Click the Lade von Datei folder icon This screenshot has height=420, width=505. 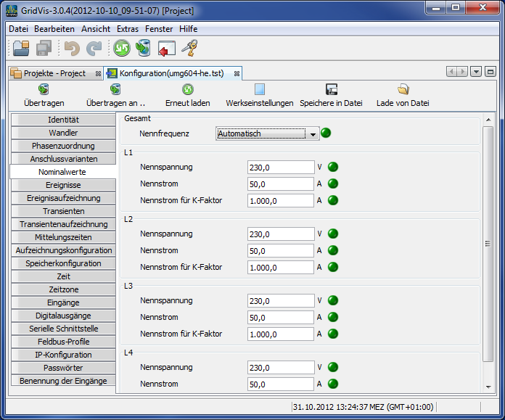403,89
